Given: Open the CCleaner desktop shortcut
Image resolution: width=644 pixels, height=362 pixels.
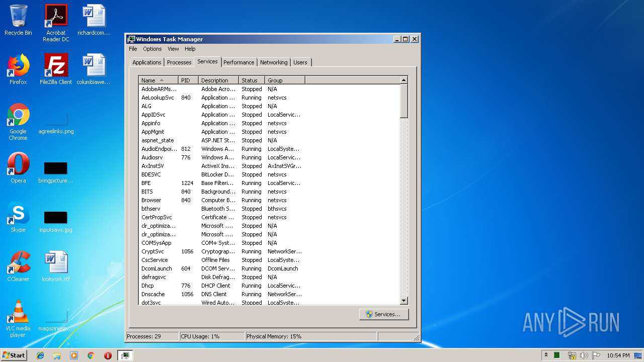Looking at the screenshot, I should tap(18, 266).
